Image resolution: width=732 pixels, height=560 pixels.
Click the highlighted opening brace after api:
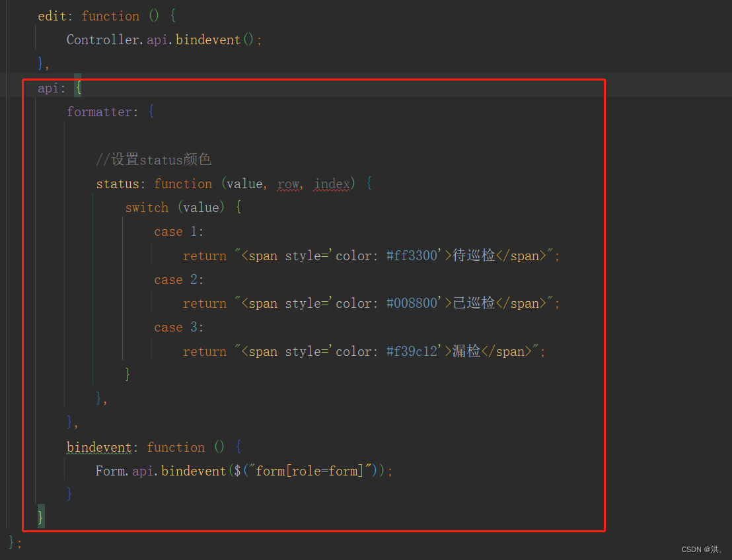point(77,87)
